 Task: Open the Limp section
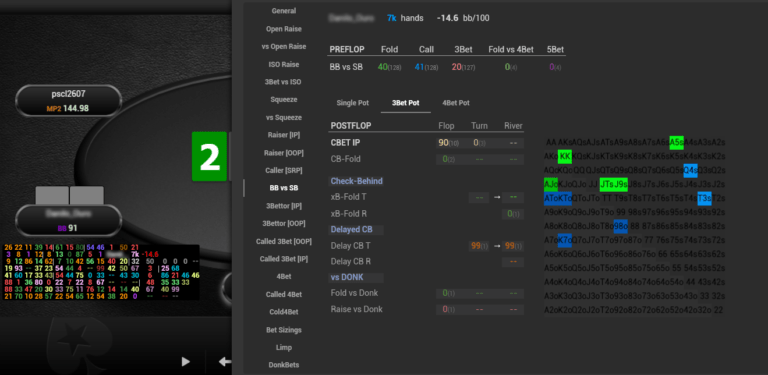tap(284, 348)
